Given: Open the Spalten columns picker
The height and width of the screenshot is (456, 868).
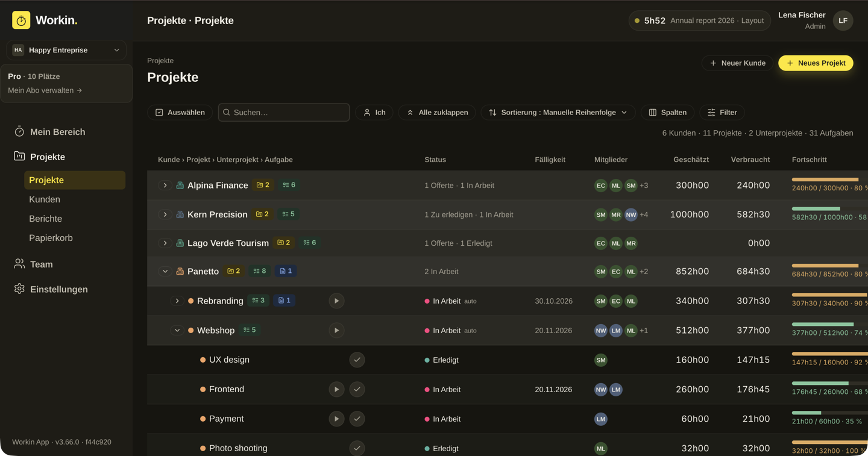Looking at the screenshot, I should pyautogui.click(x=668, y=113).
